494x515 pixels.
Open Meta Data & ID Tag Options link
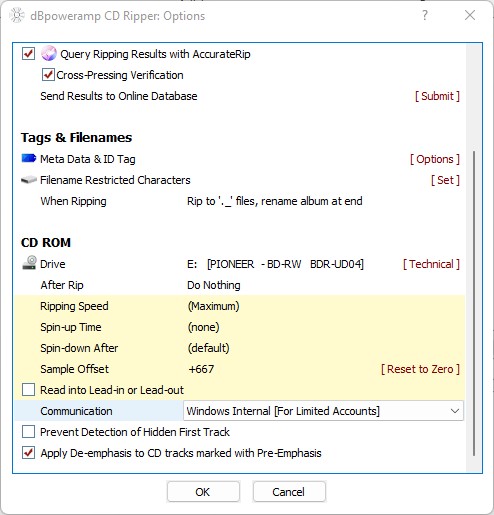435,159
